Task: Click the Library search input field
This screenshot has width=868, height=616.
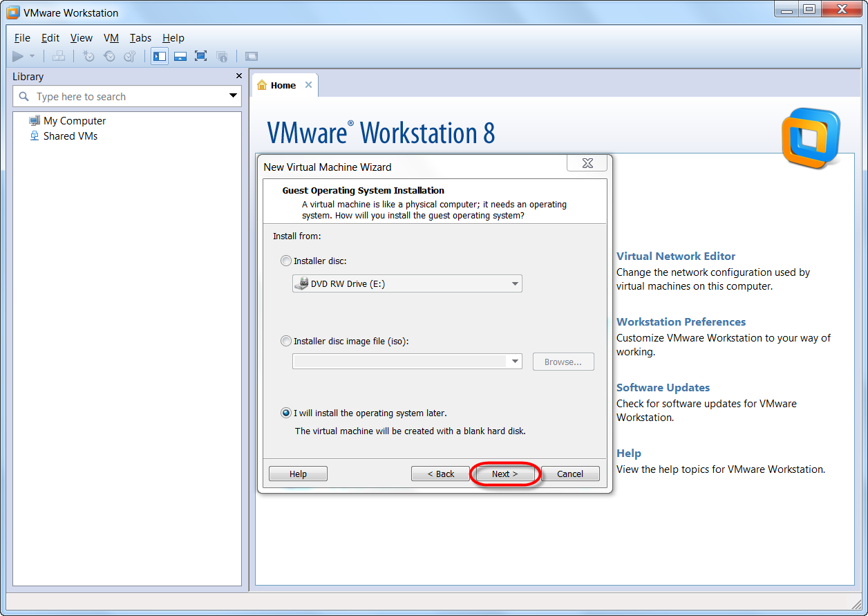Action: point(128,96)
